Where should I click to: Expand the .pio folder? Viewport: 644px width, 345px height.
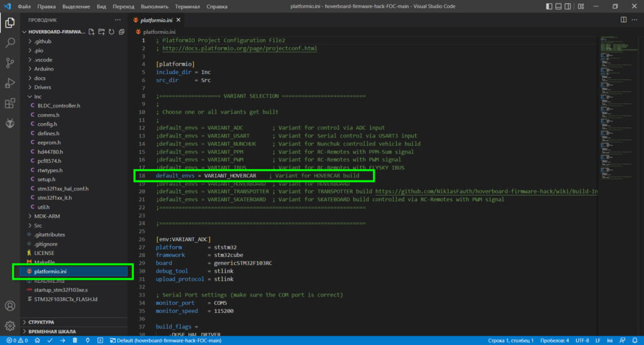74,50
